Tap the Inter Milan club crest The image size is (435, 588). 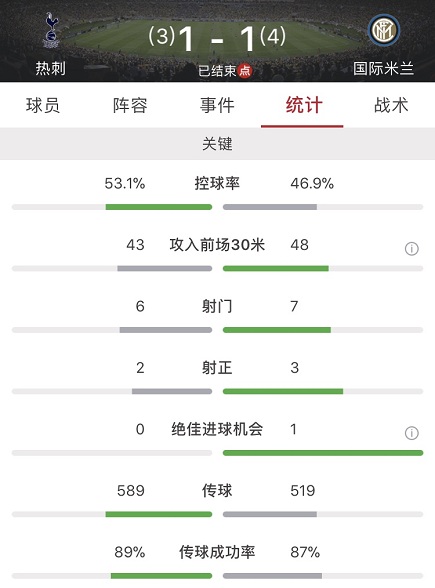pyautogui.click(x=384, y=30)
